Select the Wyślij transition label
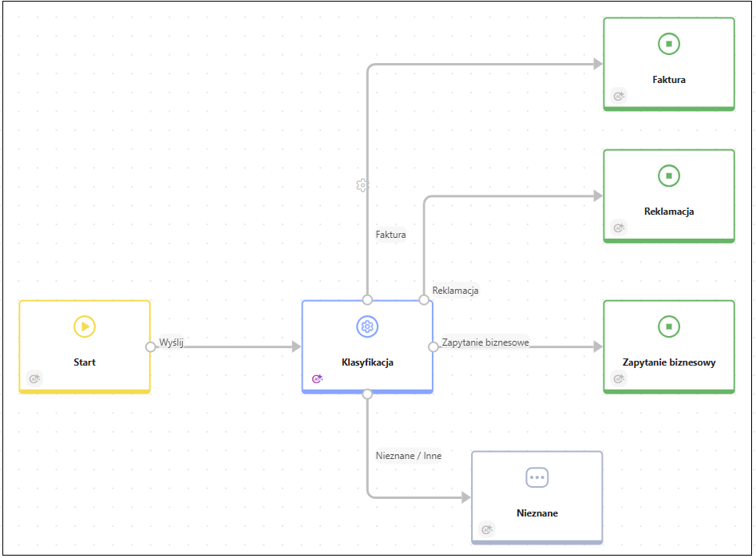 point(172,342)
